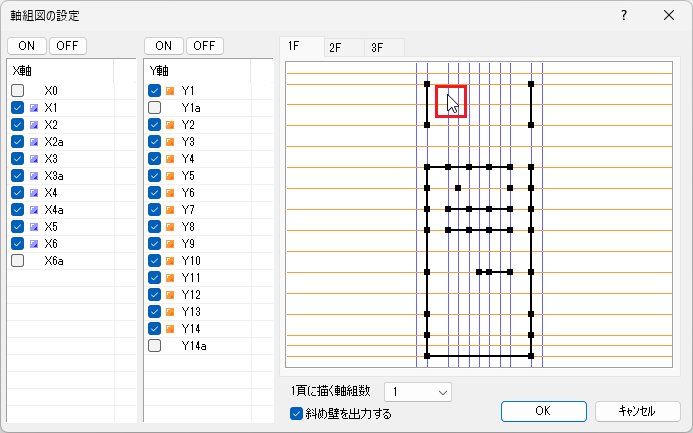Click the help question mark in title bar
This screenshot has width=693, height=433.
[x=624, y=16]
